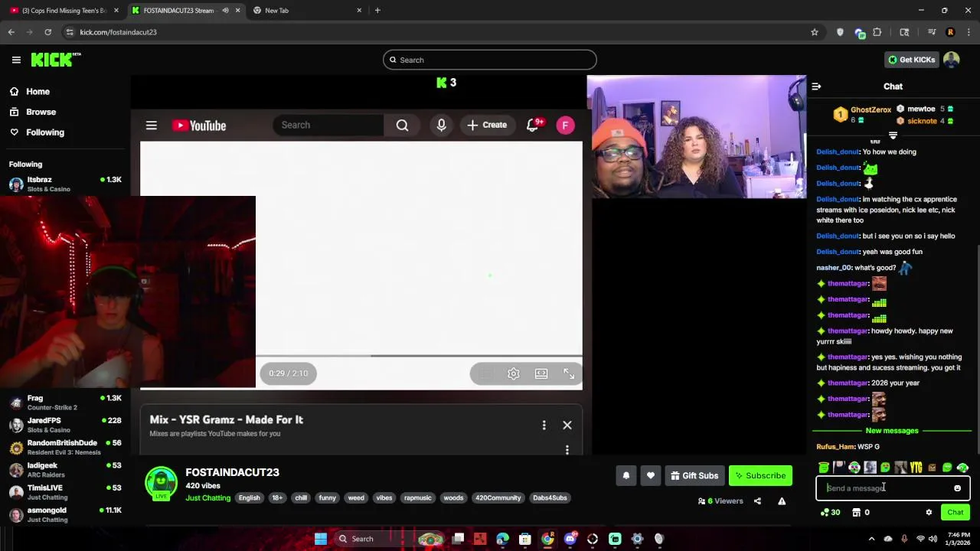Click the YouTube logo in stream

point(199,126)
